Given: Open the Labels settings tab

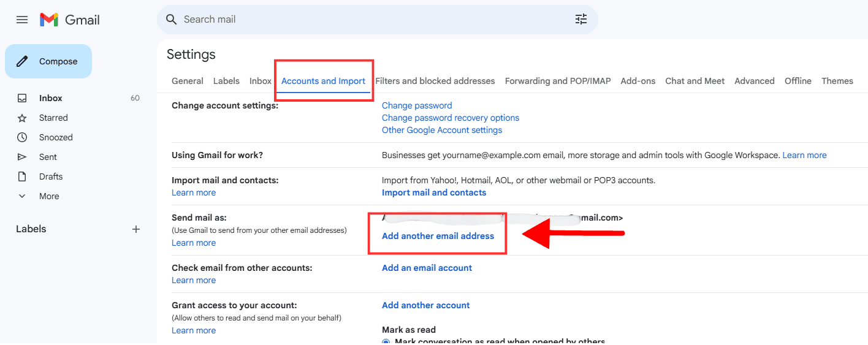Looking at the screenshot, I should pos(226,81).
